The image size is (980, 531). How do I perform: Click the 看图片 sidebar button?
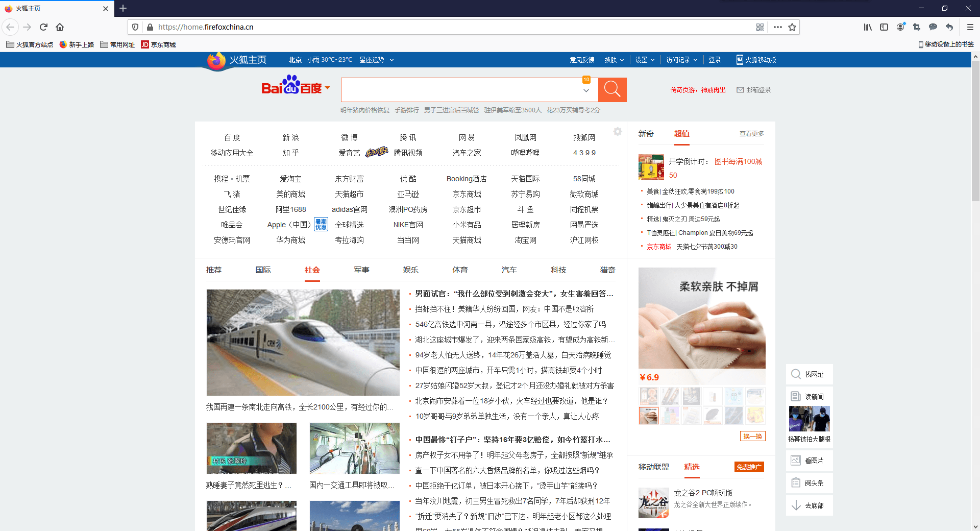click(809, 461)
